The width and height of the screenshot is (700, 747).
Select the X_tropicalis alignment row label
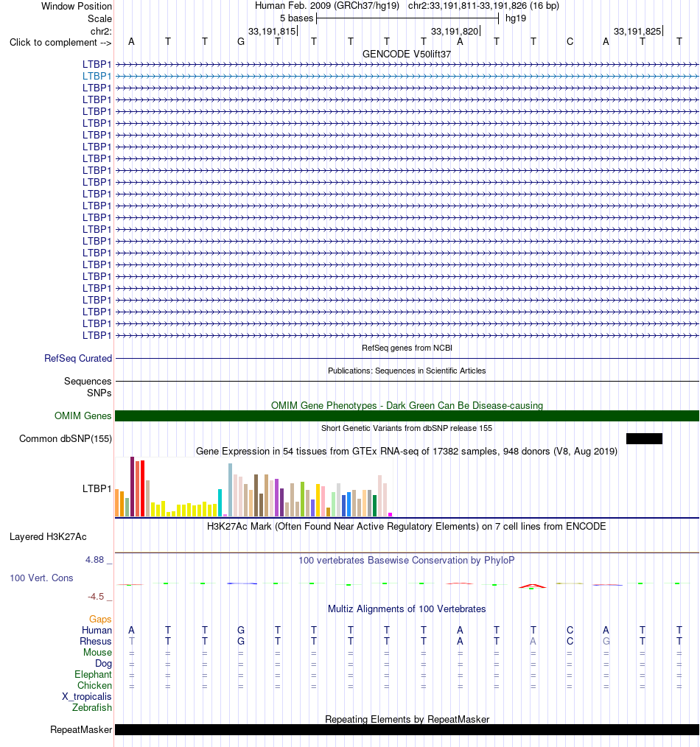(x=87, y=696)
